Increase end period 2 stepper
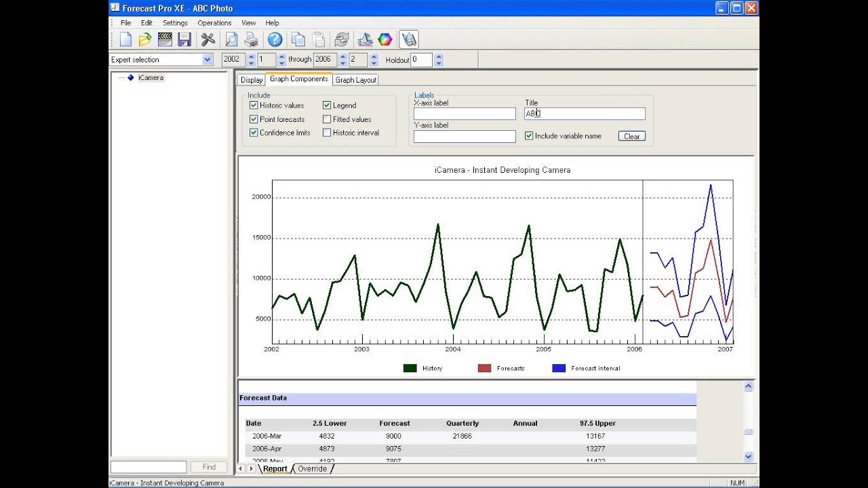 click(374, 56)
